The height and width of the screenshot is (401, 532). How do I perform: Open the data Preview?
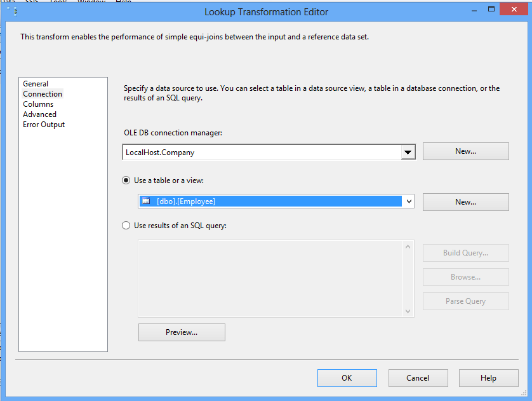click(182, 332)
